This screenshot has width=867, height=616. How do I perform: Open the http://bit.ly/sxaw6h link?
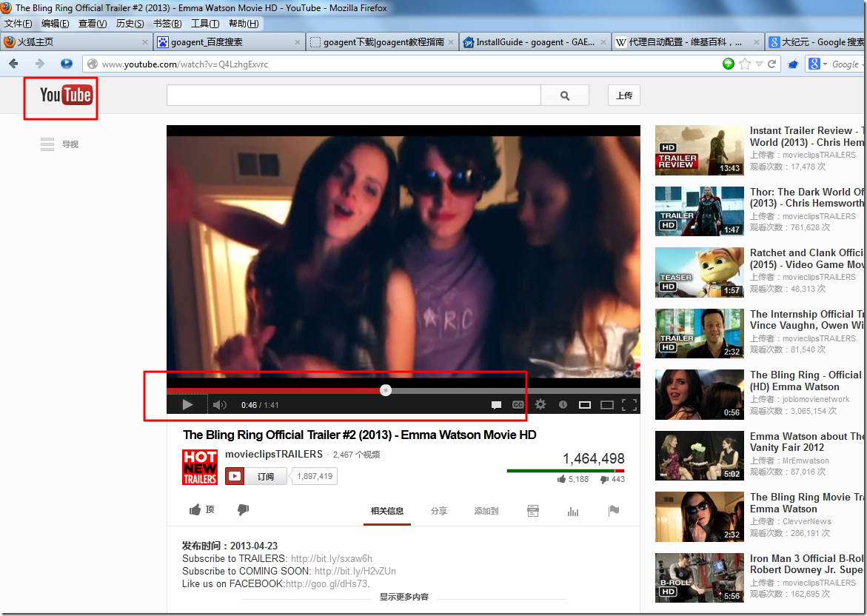[331, 558]
